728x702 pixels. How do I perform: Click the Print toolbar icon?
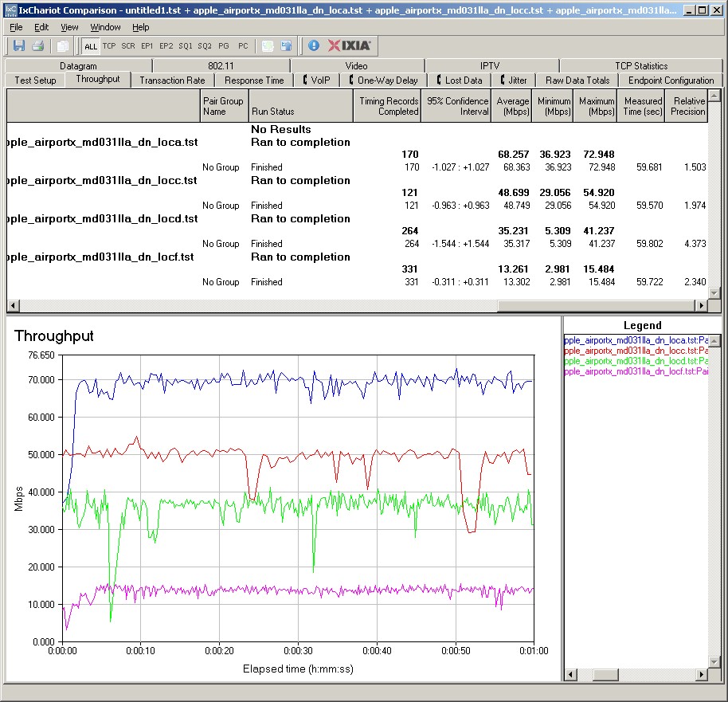point(38,45)
